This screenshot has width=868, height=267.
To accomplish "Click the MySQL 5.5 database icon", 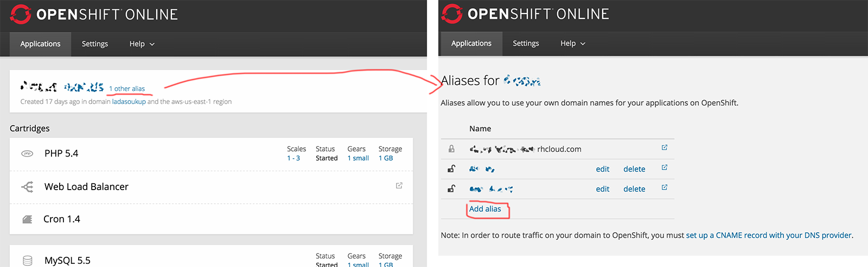I will [x=28, y=261].
